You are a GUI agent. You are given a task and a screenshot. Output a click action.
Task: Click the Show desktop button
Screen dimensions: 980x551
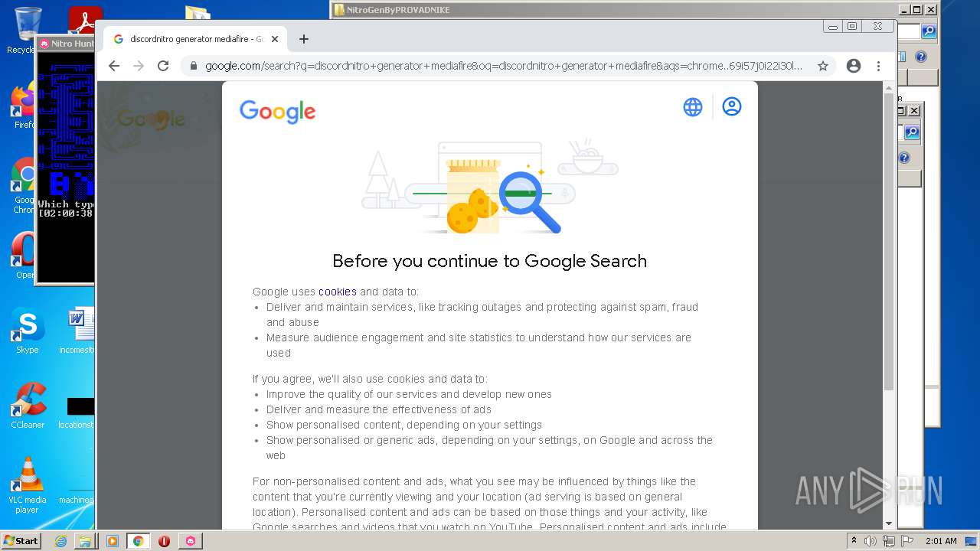[972, 541]
